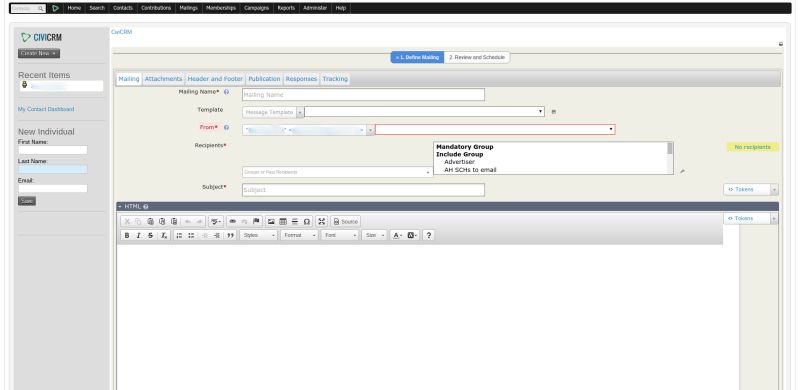Open the Font dropdown
The height and width of the screenshot is (390, 800).
point(340,235)
